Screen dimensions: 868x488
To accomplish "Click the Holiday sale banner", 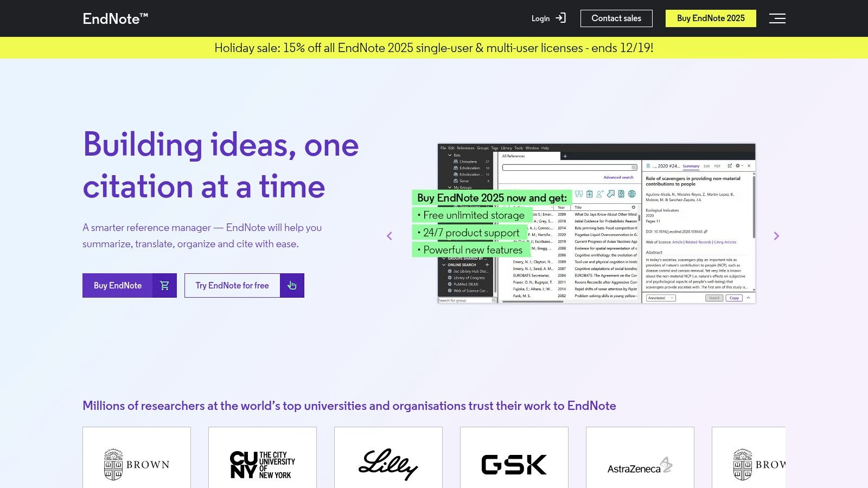I will pyautogui.click(x=434, y=48).
